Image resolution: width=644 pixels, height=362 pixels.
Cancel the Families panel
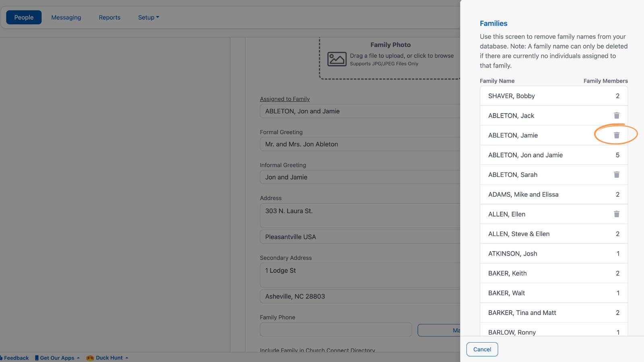[x=482, y=349]
